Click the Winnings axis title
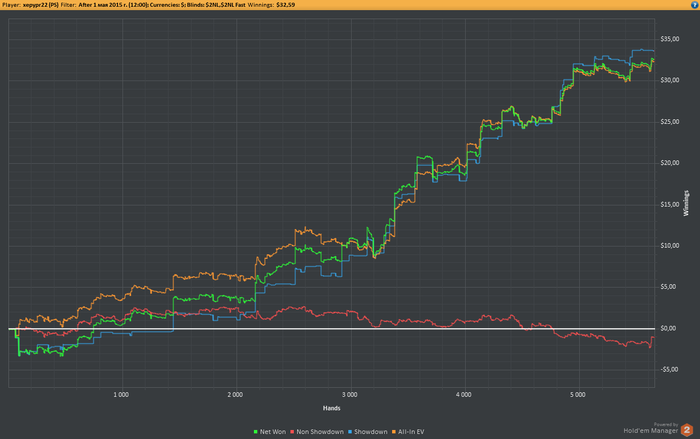Screen dimensions: 700x439 point(686,203)
